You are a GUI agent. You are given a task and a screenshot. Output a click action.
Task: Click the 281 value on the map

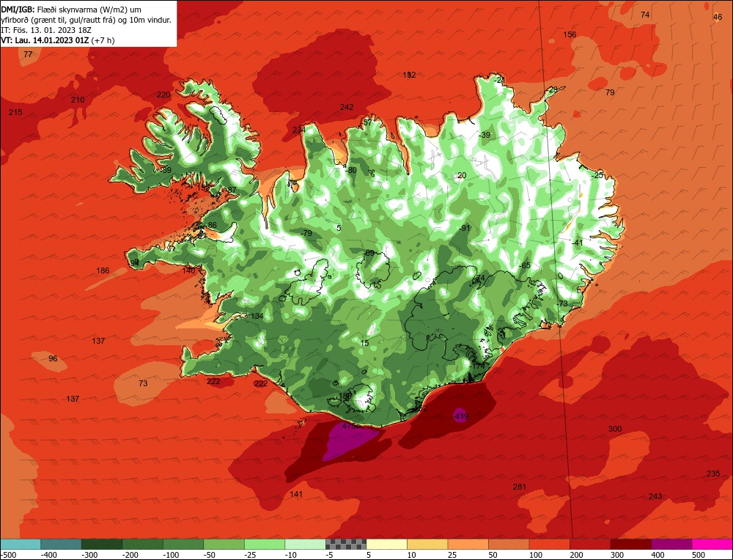point(520,487)
